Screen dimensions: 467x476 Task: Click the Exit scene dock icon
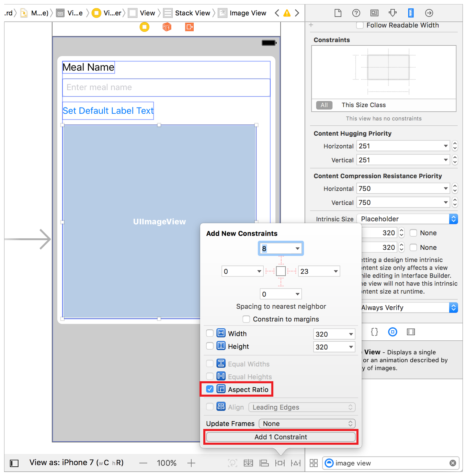coord(189,27)
